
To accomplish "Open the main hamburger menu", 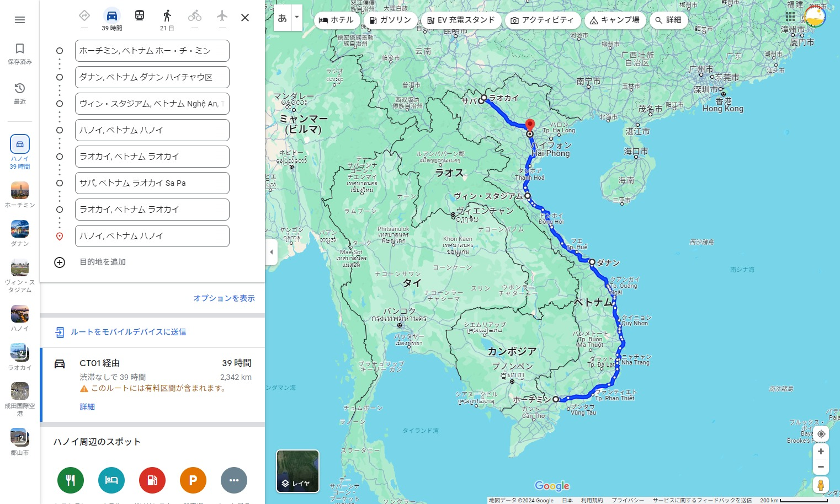I will pyautogui.click(x=20, y=20).
